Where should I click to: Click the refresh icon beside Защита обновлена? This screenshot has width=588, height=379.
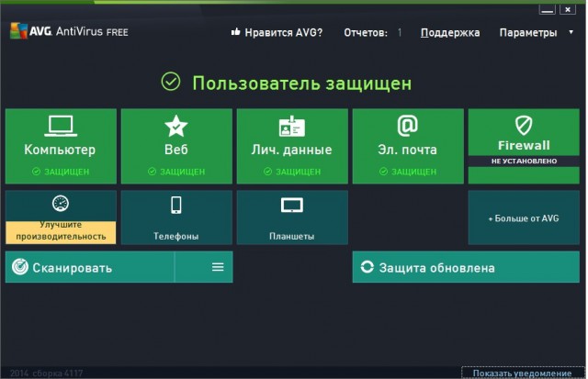pyautogui.click(x=367, y=267)
